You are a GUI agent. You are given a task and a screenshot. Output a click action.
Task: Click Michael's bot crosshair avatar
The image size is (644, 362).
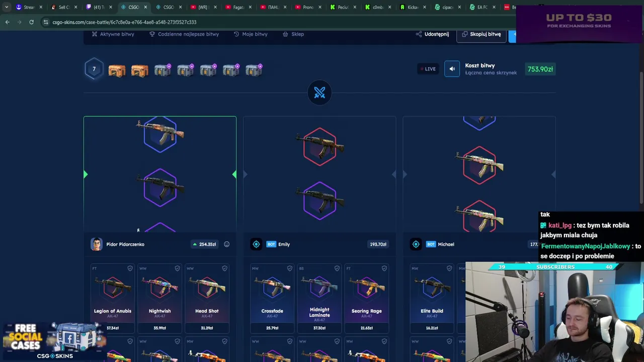coord(416,244)
